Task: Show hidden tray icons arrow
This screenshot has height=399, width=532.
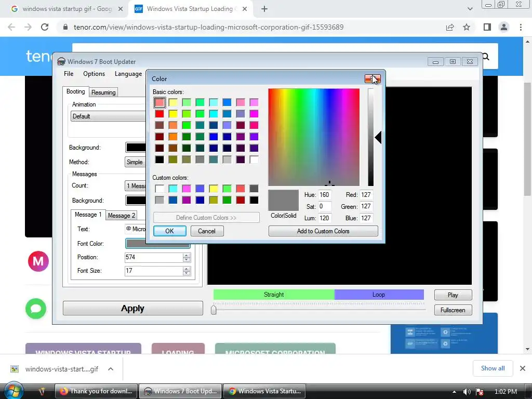Action: pyautogui.click(x=454, y=392)
